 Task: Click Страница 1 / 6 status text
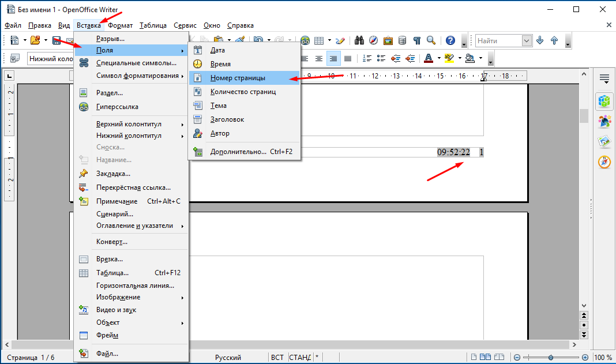(x=31, y=357)
